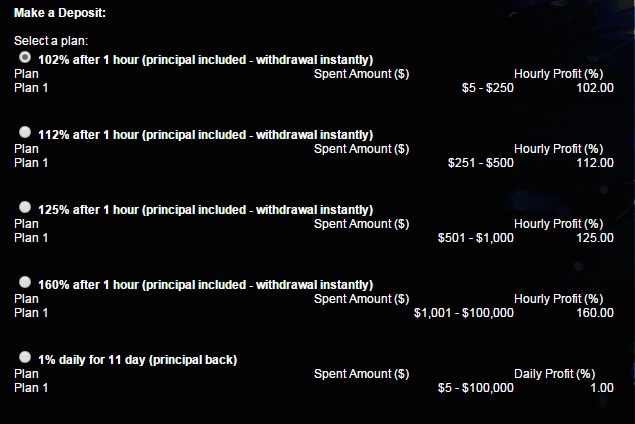The width and height of the screenshot is (635, 424).
Task: Click the '160% after 1 hour' plan label
Action: (205, 285)
